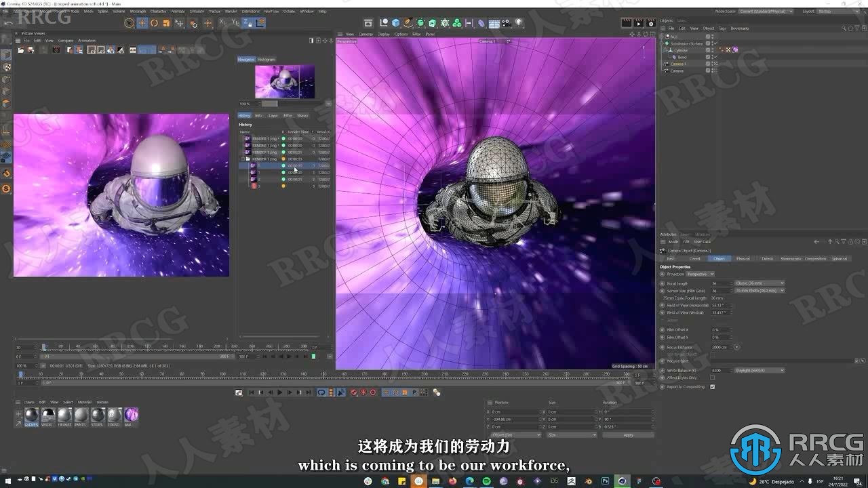Viewport: 868px width, 488px height.
Task: Open the Simulate menu
Action: click(197, 11)
